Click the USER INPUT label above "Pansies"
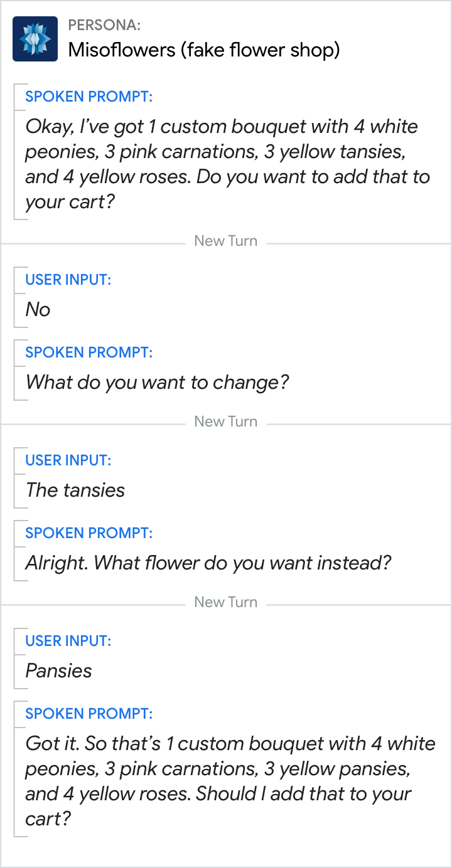Screen dimensions: 452x868 coord(68,641)
